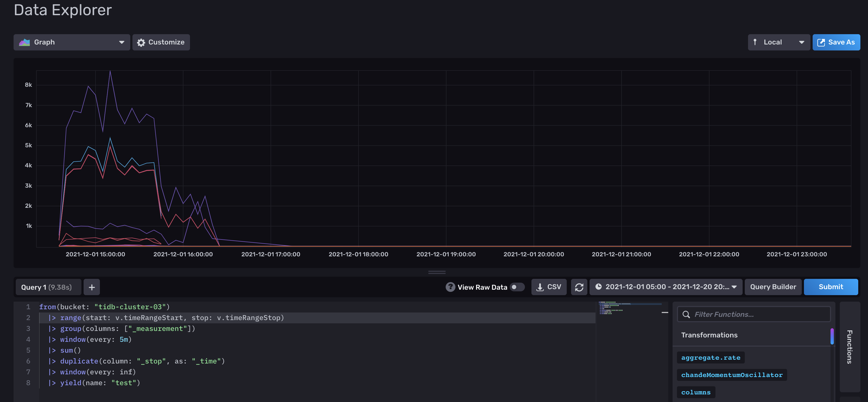
Task: Open the Graph visualization type dropdown
Action: tap(72, 42)
